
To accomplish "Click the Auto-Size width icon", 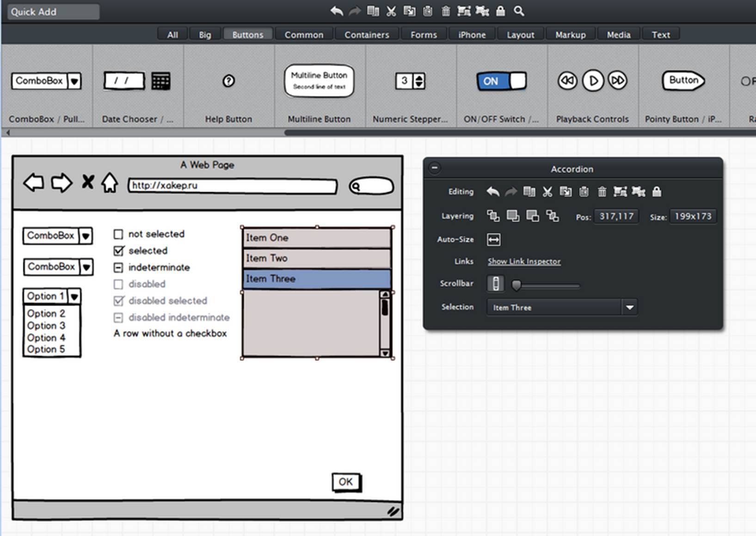I will pos(493,240).
